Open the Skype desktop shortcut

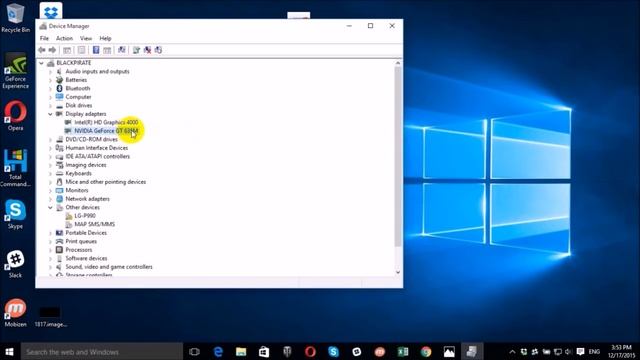point(16,214)
